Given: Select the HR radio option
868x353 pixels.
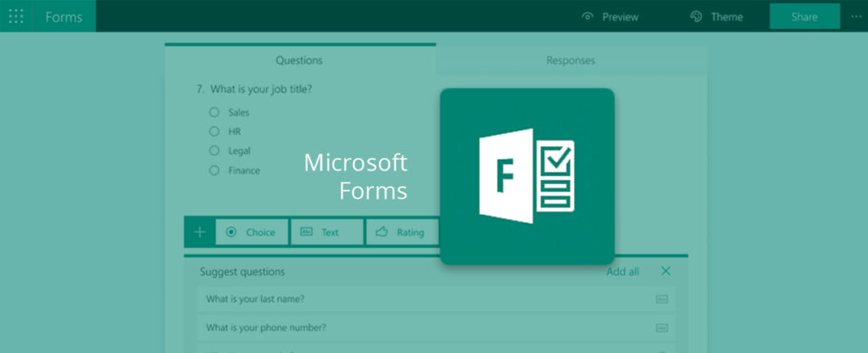Looking at the screenshot, I should 214,132.
